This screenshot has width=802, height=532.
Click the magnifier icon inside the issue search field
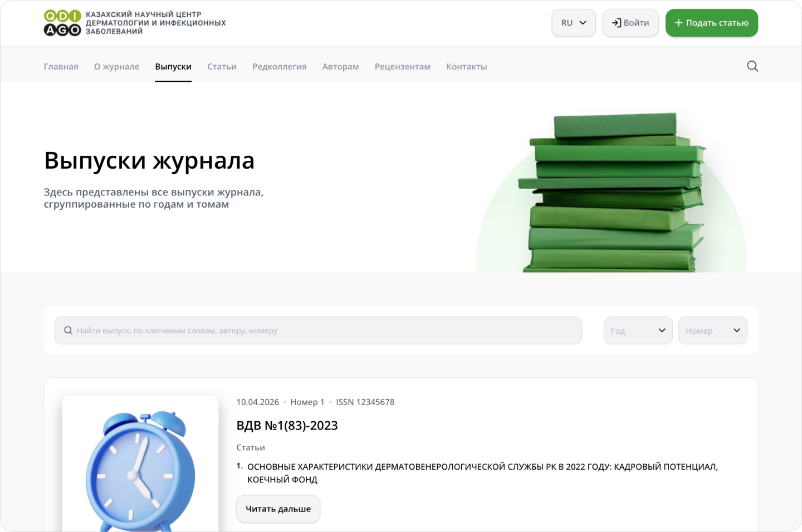click(x=67, y=330)
